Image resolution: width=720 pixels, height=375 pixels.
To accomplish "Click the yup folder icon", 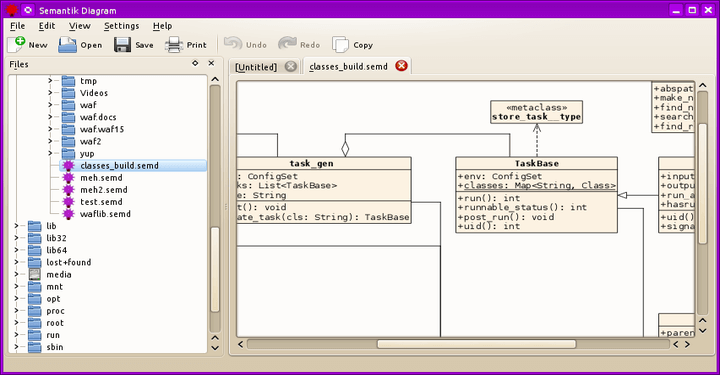I will coord(68,153).
